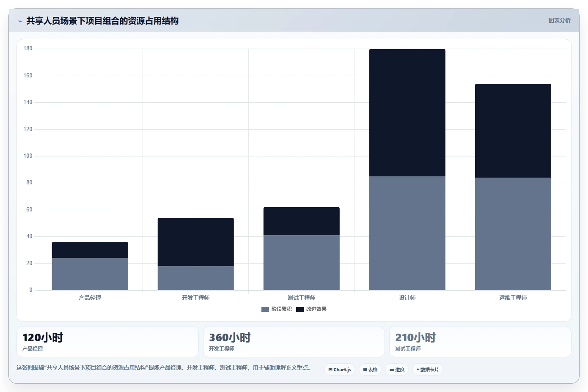Image resolution: width=588 pixels, height=392 pixels.
Task: Click the y-axis value 100
Action: (28, 156)
